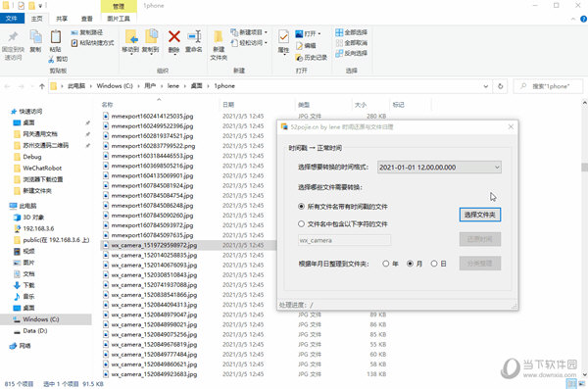Click the 复制 (copy) ribbon icon

35,37
